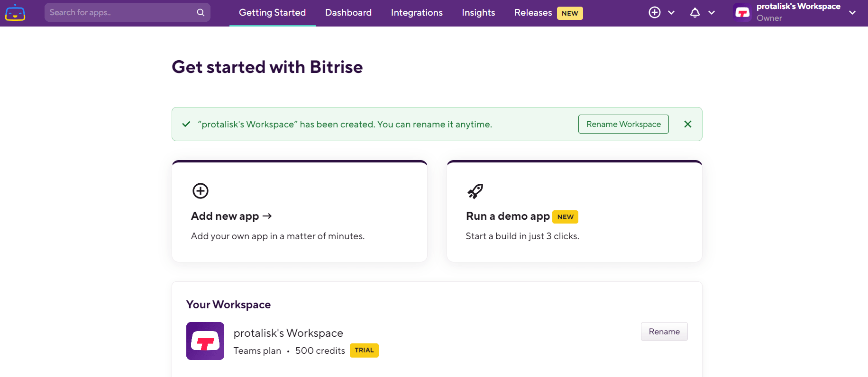
Task: Click the 500 credits text
Action: click(320, 350)
